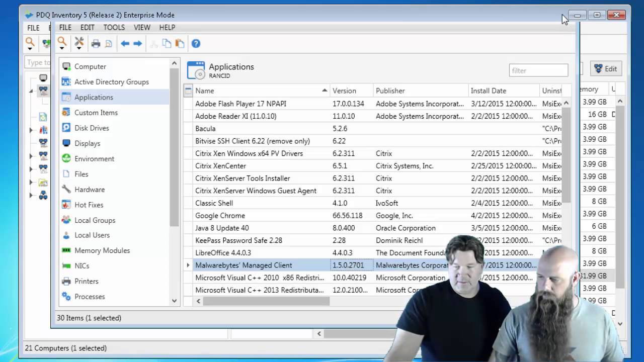Open the HELP menu
This screenshot has height=362, width=644.
click(167, 27)
